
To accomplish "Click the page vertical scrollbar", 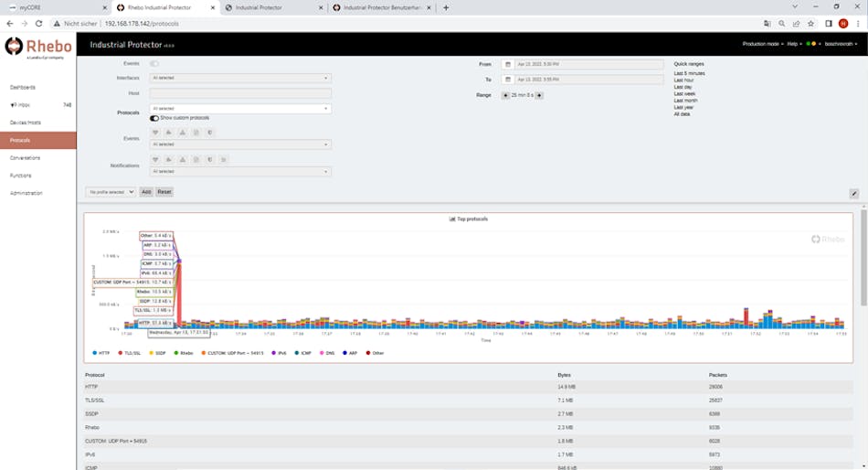I will coord(863,257).
